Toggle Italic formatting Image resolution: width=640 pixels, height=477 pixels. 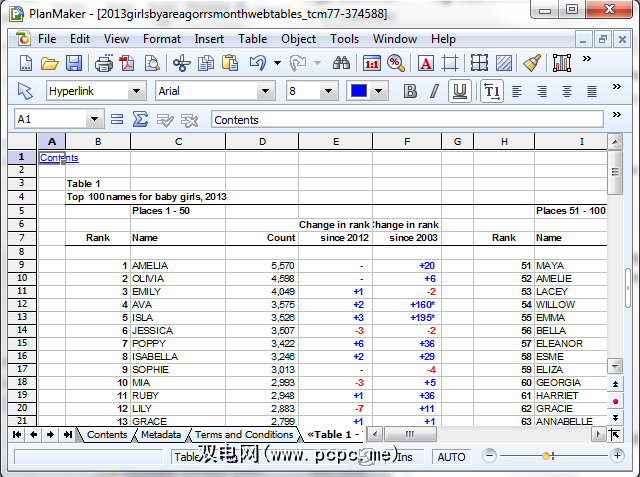tap(434, 91)
